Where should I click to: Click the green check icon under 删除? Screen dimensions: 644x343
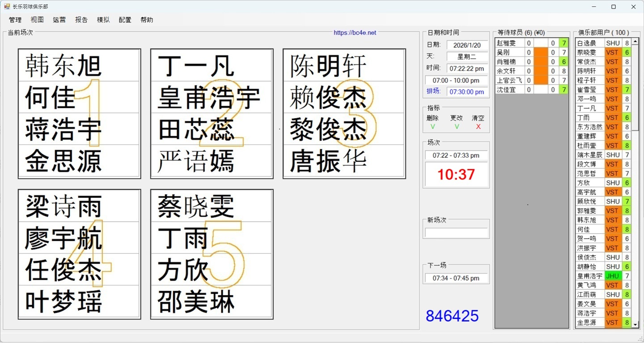click(x=432, y=126)
